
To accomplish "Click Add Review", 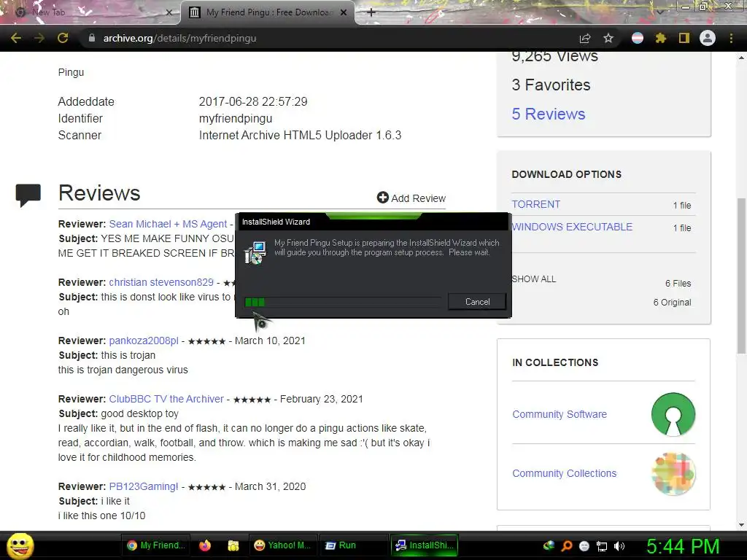I will pos(411,198).
